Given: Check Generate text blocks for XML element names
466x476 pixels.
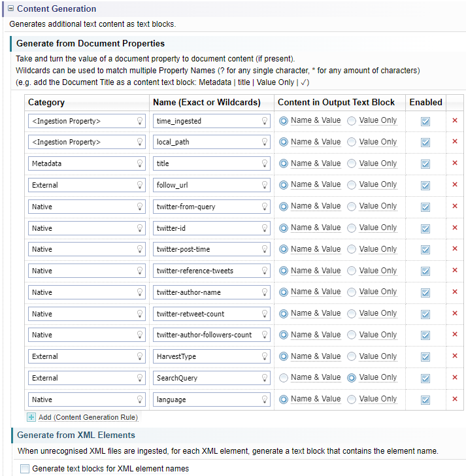Looking at the screenshot, I should (25, 469).
